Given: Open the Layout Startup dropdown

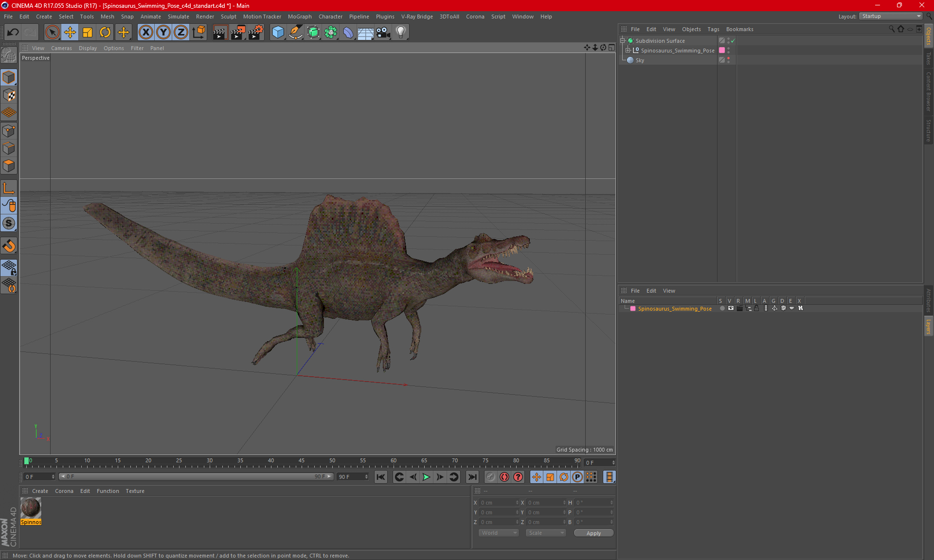Looking at the screenshot, I should click(x=891, y=16).
